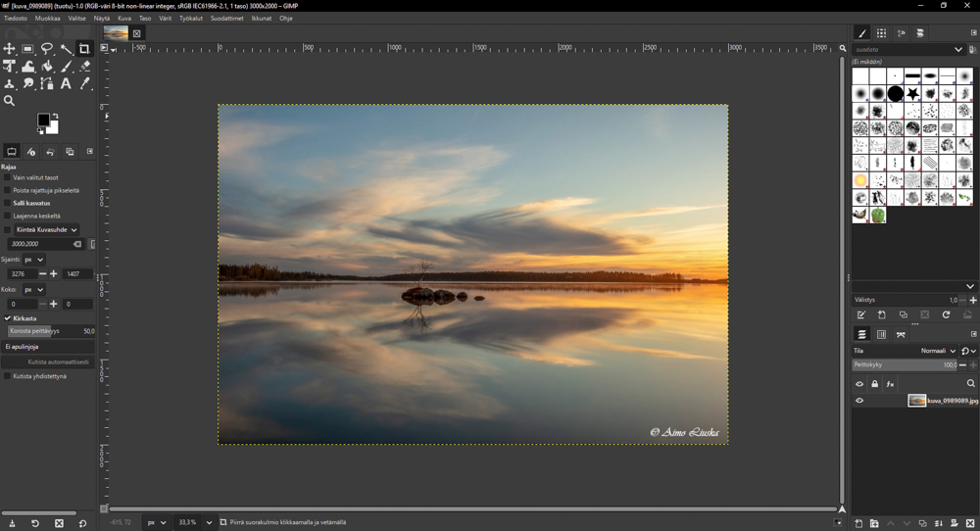
Task: Click the foreground black color swatch
Action: coord(43,120)
